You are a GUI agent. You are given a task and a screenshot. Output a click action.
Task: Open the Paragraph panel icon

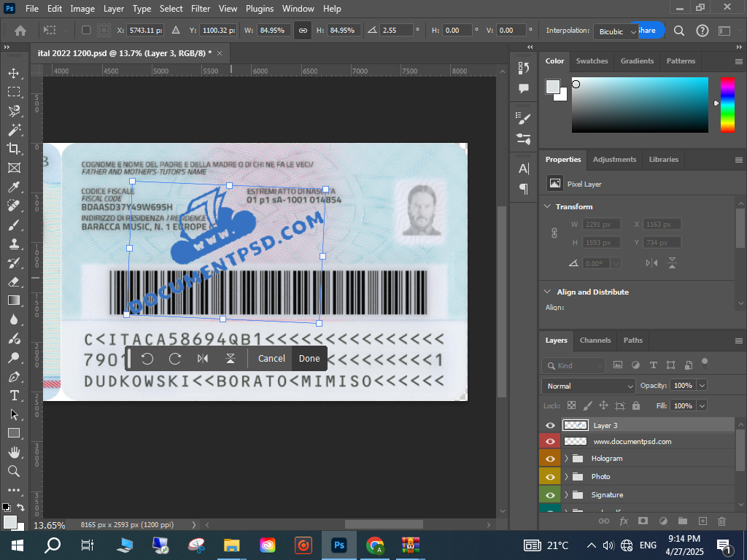pos(524,189)
